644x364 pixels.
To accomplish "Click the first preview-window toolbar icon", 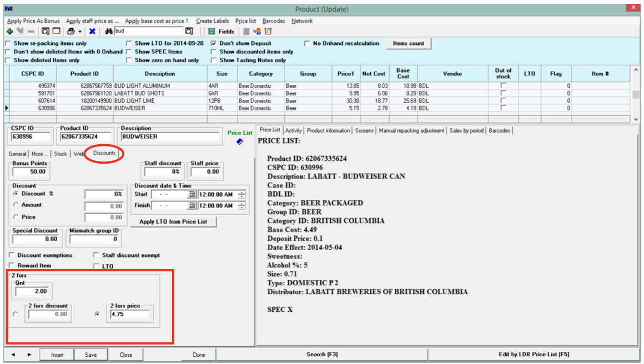I will 46,31.
